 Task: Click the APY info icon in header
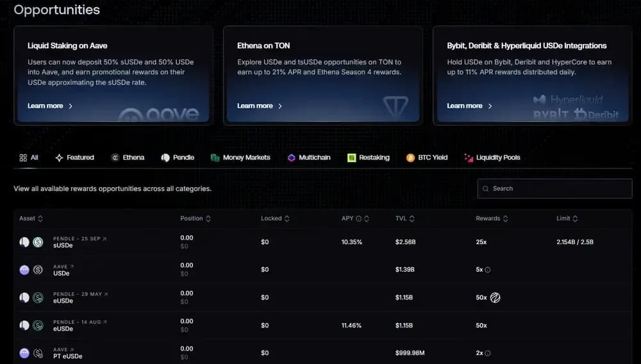pyautogui.click(x=359, y=219)
